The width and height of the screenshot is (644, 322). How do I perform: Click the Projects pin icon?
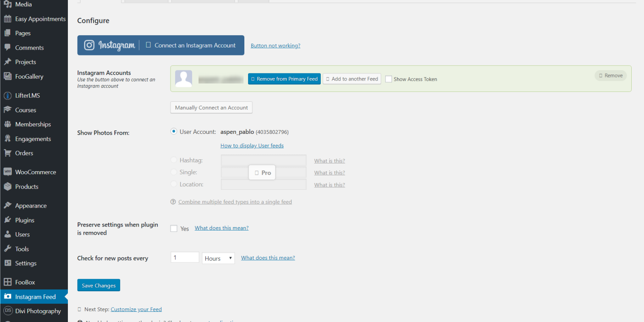[x=8, y=62]
